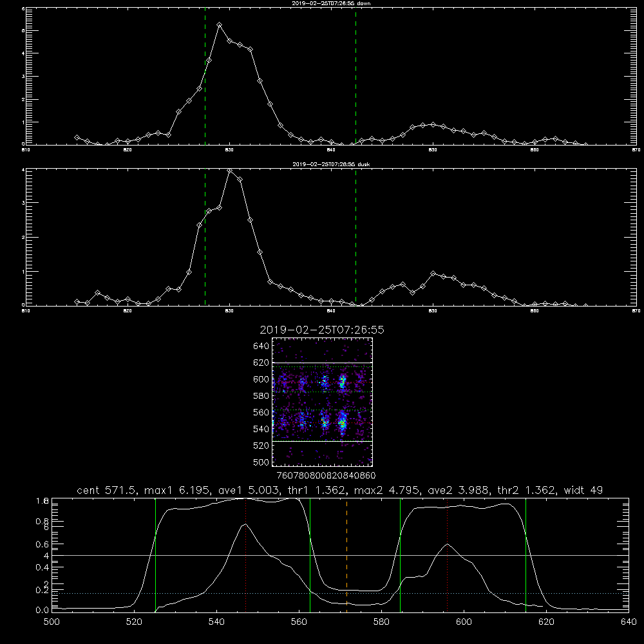Image resolution: width=644 pixels, height=644 pixels.
Task: Select the "cent 571.5" value in the stats line
Action: pos(107,490)
